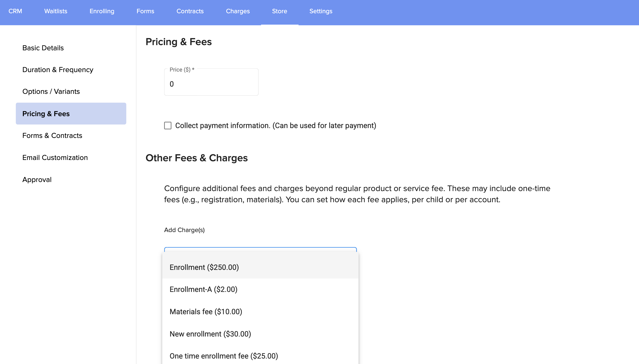The image size is (639, 364).
Task: Click the Price ($) input field
Action: [211, 84]
